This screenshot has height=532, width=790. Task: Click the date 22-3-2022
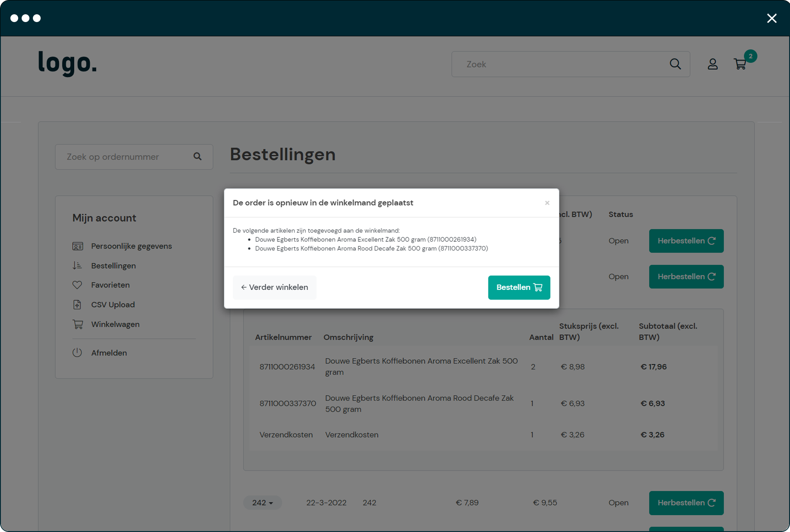tap(326, 503)
